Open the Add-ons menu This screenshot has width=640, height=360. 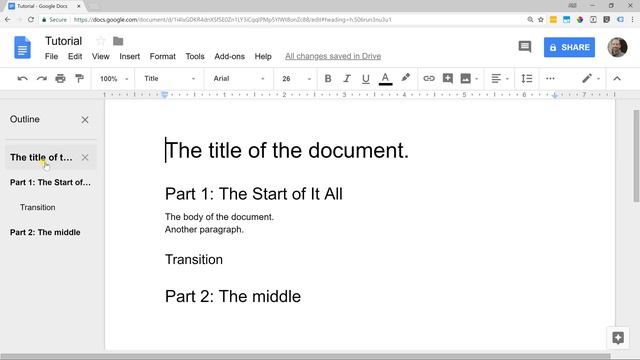(x=229, y=56)
